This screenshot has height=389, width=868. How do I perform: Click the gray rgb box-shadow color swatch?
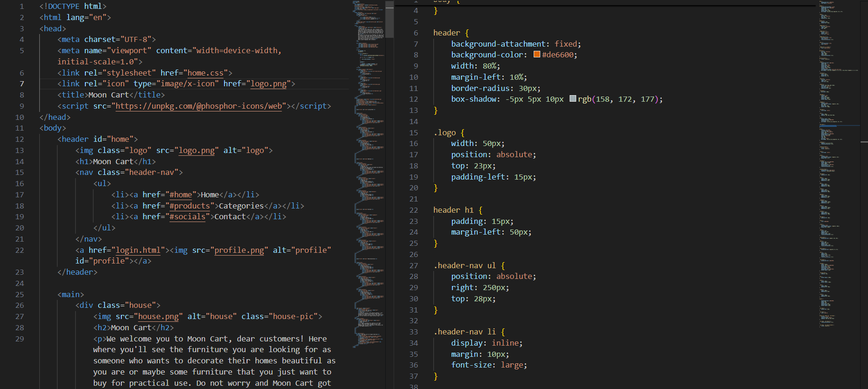tap(572, 99)
